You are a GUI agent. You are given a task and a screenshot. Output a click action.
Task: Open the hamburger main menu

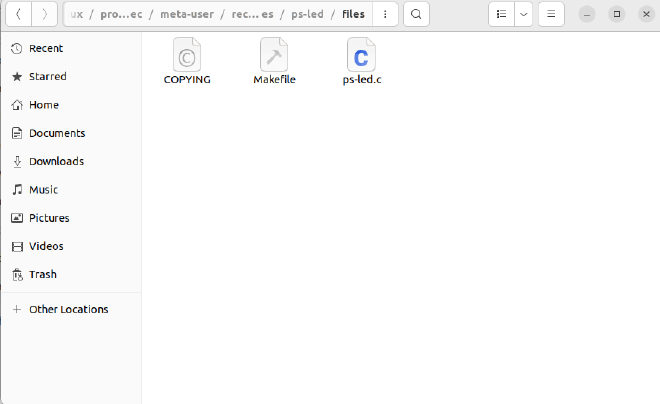click(551, 14)
